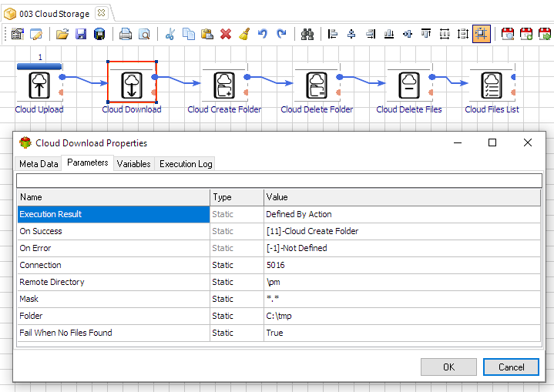Select the Cloud Delete Files task node
The height and width of the screenshot is (392, 554).
409,85
